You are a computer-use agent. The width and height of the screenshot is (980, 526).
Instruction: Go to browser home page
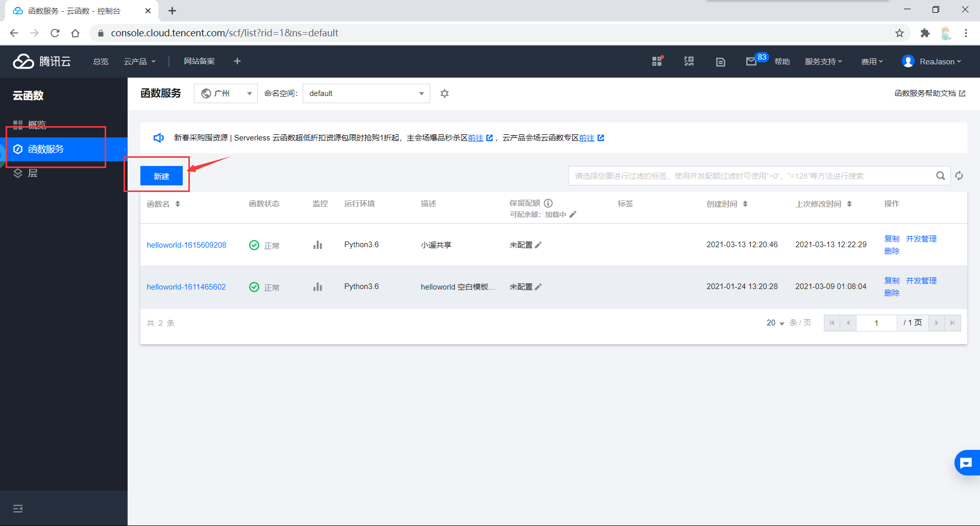(x=76, y=33)
